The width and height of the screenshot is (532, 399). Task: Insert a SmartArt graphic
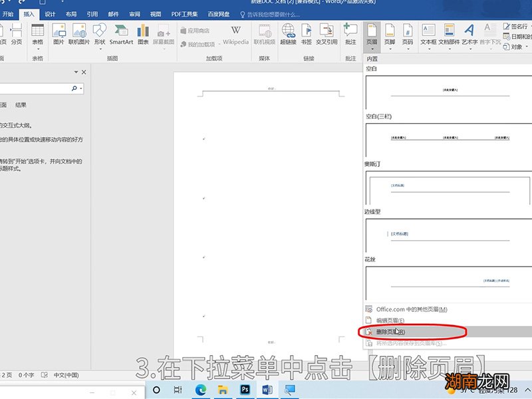pyautogui.click(x=121, y=33)
